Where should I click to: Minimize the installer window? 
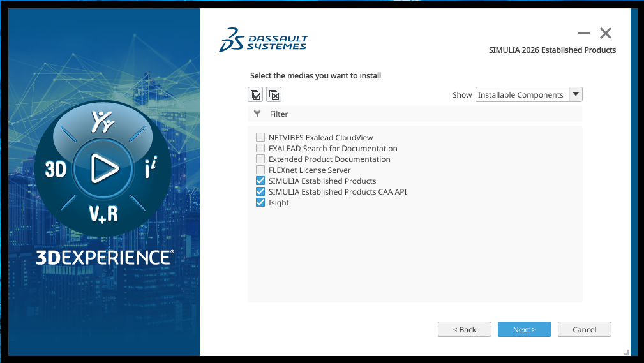click(x=583, y=33)
